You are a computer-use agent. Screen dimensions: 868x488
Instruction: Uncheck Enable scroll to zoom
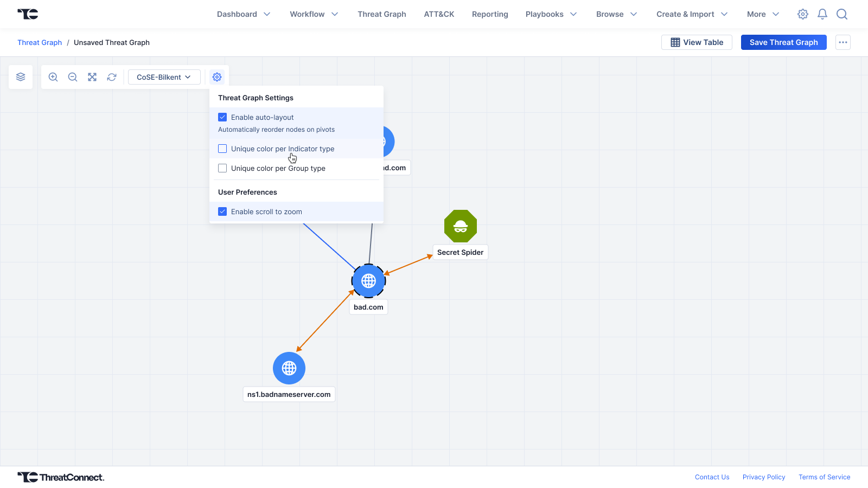pyautogui.click(x=222, y=211)
